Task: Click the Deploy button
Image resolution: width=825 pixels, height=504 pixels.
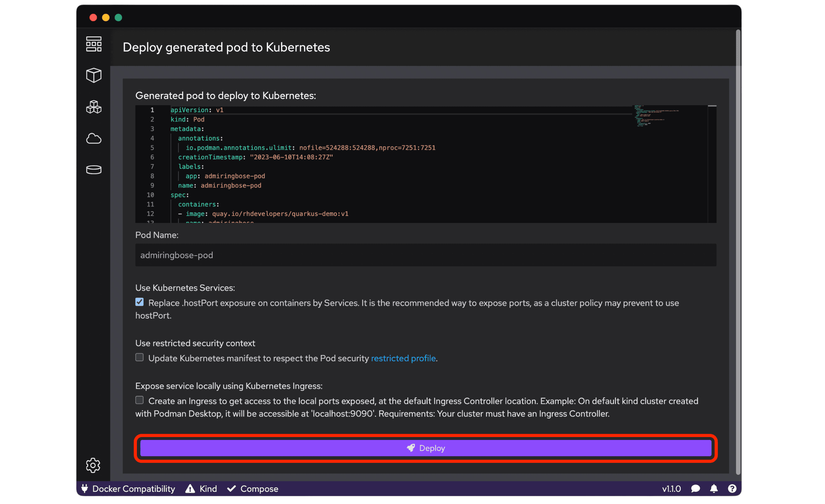Action: tap(426, 448)
